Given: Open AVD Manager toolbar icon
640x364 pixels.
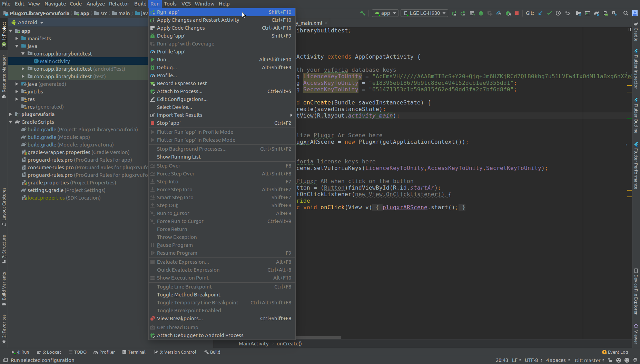Looking at the screenshot, I should pyautogui.click(x=605, y=13).
